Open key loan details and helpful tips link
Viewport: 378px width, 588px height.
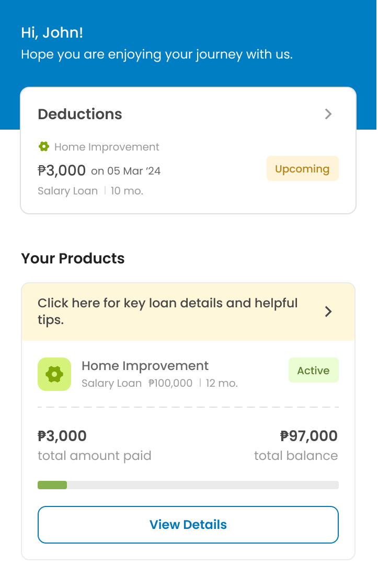[x=167, y=312]
